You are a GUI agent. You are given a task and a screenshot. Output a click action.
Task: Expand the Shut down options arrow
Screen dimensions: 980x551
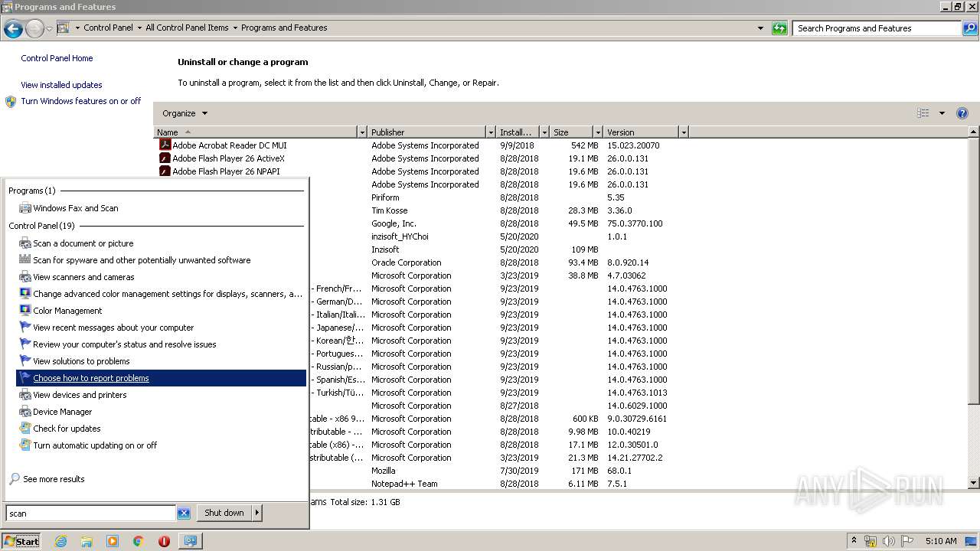click(x=257, y=513)
